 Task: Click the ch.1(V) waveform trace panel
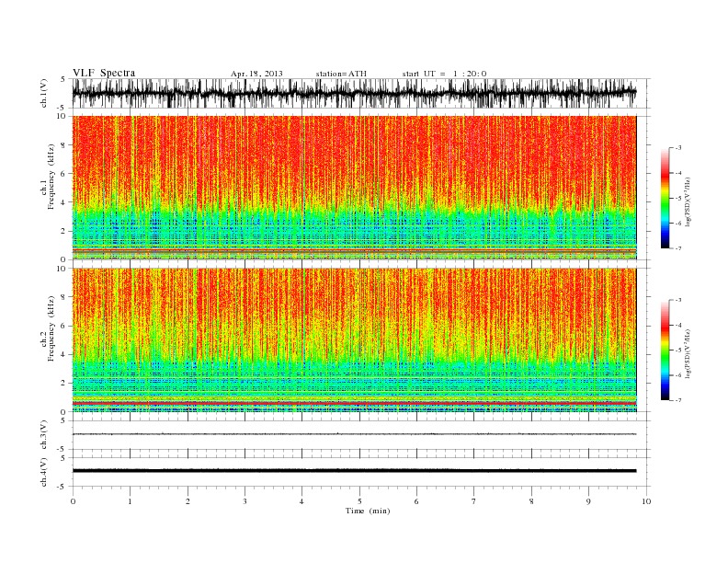(360, 93)
